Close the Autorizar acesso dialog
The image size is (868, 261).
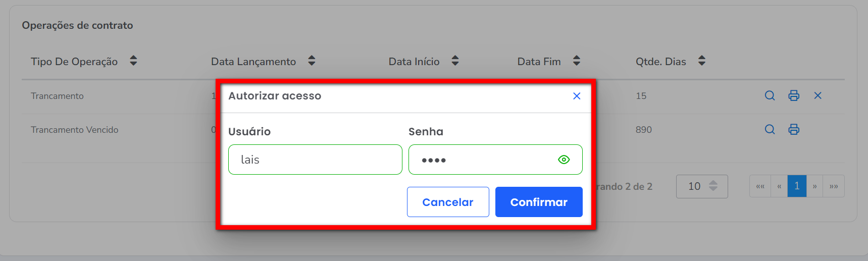(577, 96)
